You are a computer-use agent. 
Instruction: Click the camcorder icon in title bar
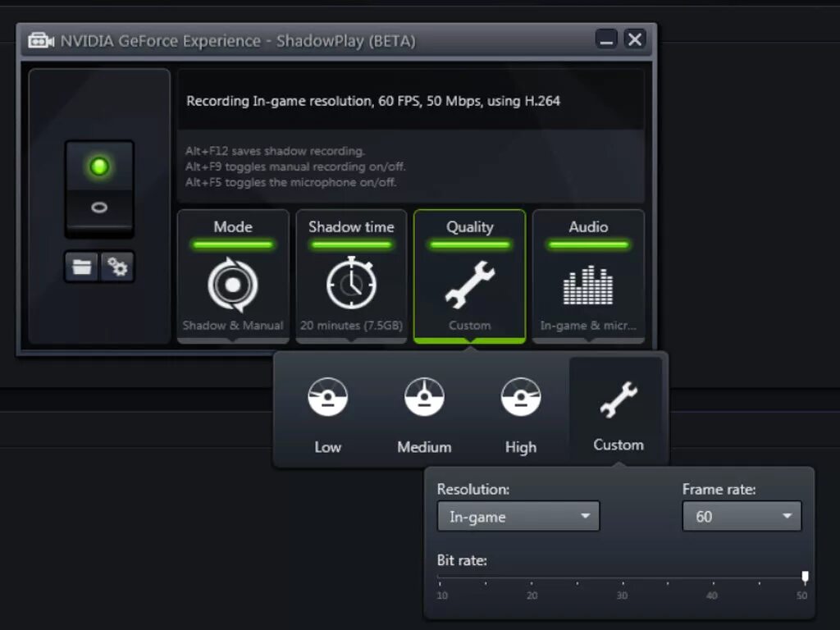pos(41,41)
